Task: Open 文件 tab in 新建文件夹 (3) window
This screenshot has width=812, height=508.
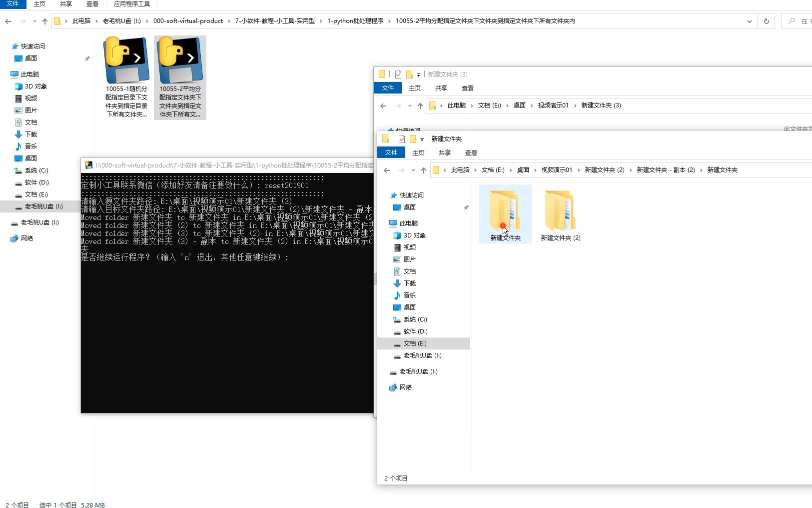Action: (x=388, y=88)
